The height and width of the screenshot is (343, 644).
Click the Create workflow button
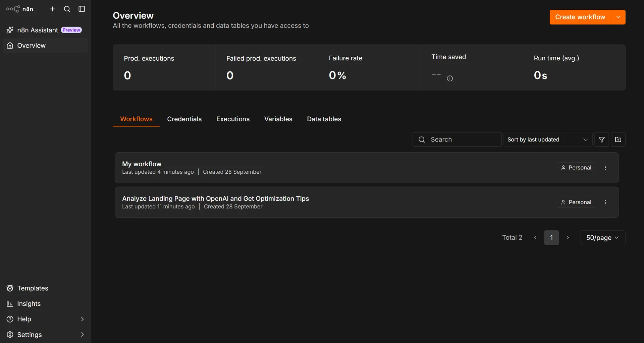click(x=580, y=17)
